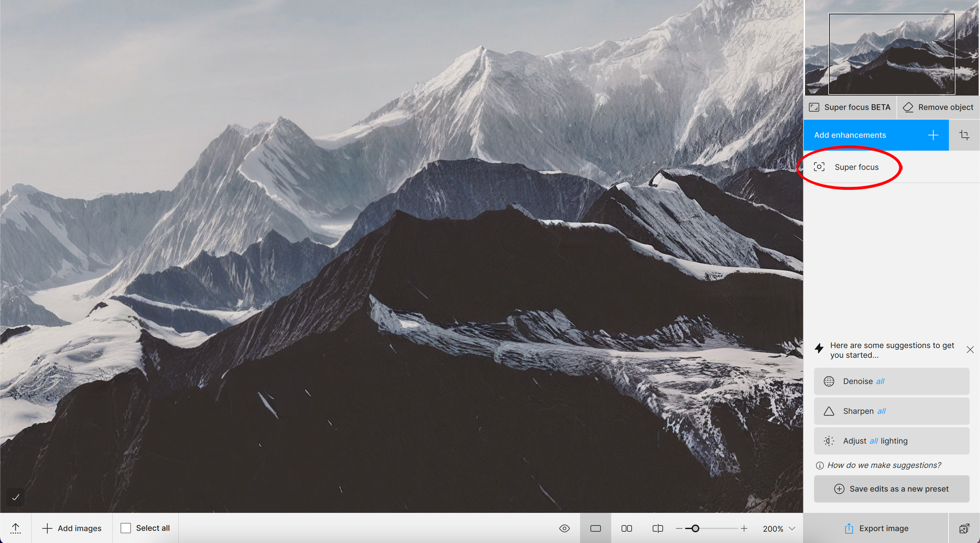980x543 pixels.
Task: Switch to side-by-side comparison view
Action: click(x=626, y=528)
